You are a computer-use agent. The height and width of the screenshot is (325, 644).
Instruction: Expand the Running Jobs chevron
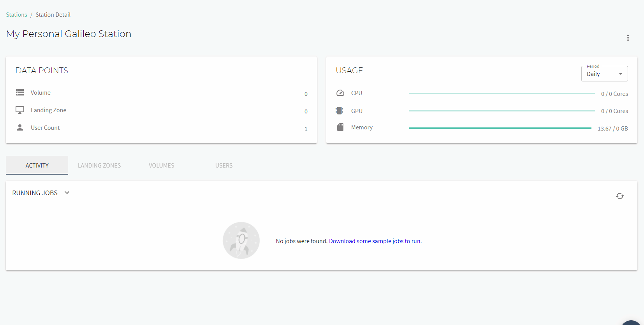click(x=67, y=193)
